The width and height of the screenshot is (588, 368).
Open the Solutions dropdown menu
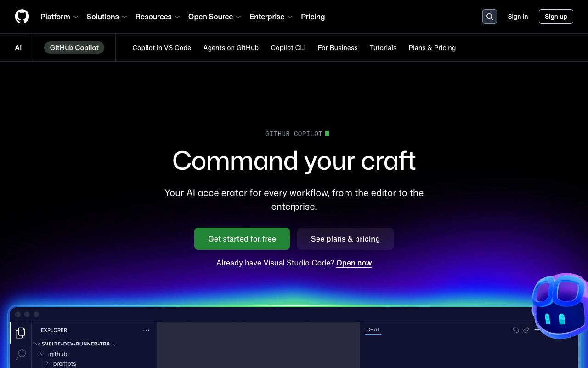click(107, 17)
